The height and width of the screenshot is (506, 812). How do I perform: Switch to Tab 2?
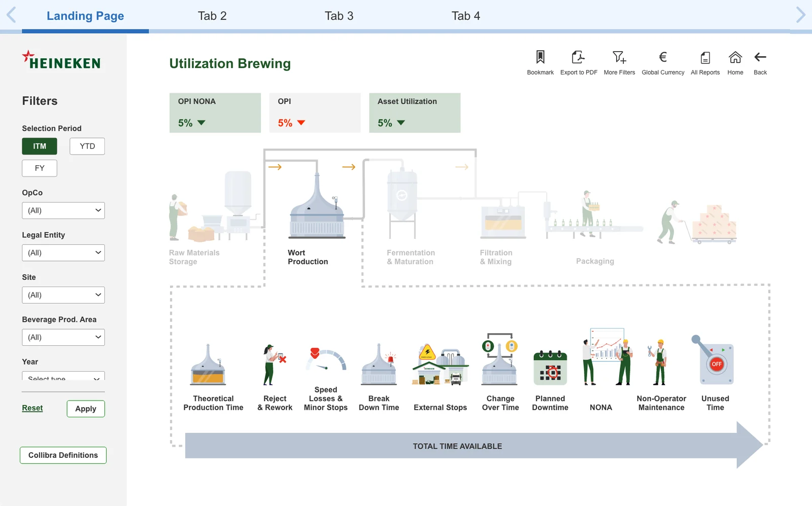click(212, 16)
